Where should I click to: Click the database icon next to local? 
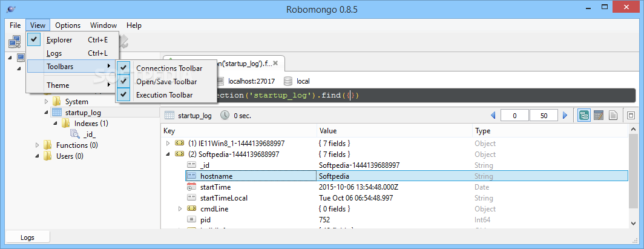[x=288, y=81]
